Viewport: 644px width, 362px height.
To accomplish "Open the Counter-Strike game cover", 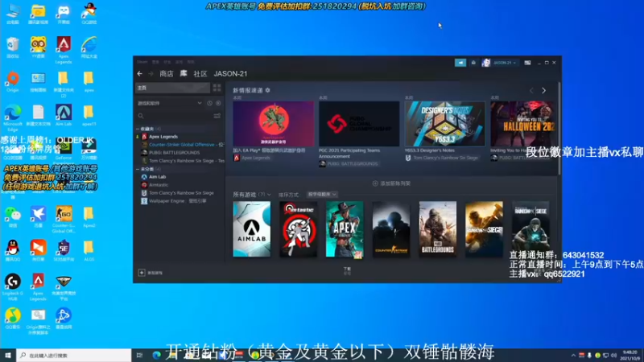I will coord(391,229).
